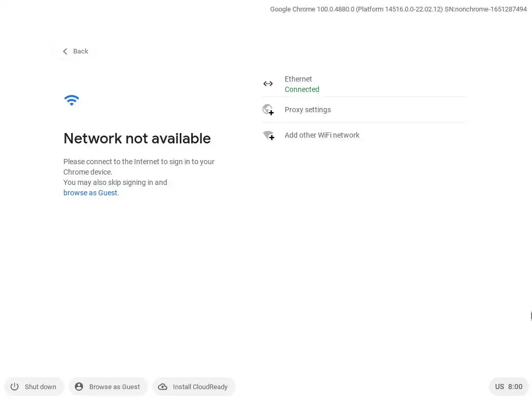532x399 pixels.
Task: Click the blue WiFi signal icon
Action: pos(72,100)
